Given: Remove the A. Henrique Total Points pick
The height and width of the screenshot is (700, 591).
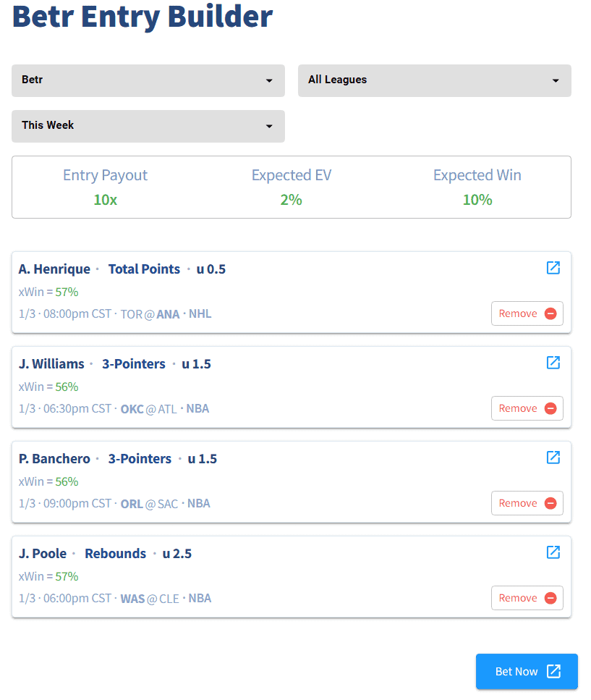Looking at the screenshot, I should [527, 313].
